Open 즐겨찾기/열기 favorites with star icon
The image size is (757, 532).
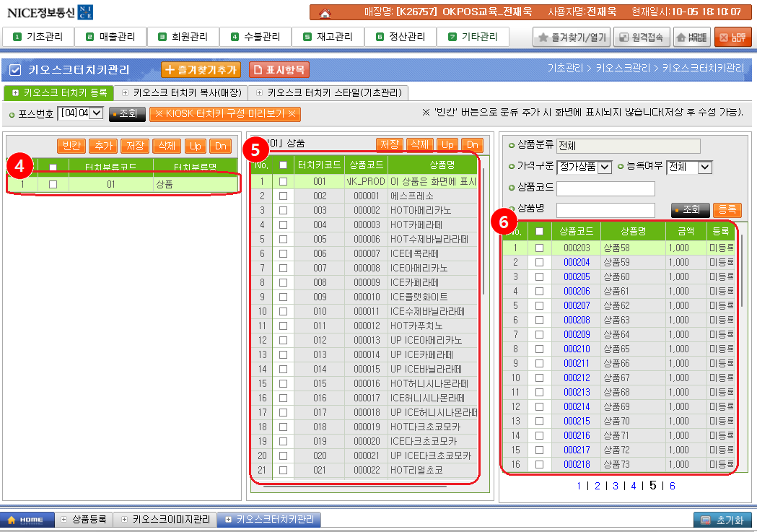571,37
